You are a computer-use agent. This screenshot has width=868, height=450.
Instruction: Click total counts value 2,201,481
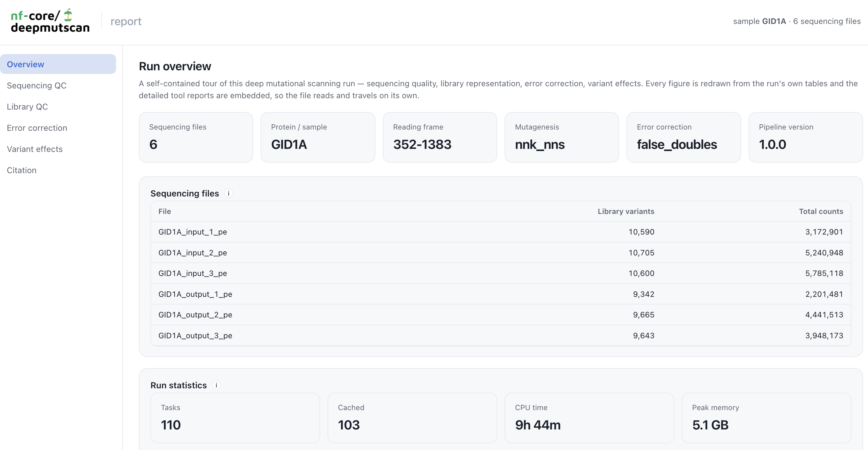[x=824, y=294]
